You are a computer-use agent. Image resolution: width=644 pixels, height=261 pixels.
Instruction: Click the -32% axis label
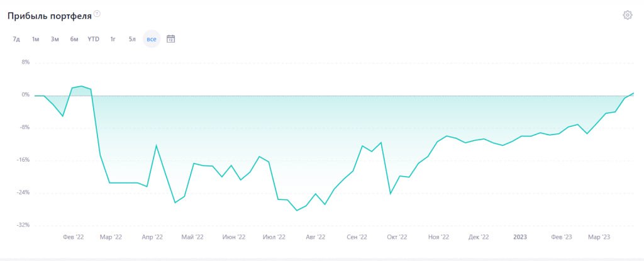23,225
